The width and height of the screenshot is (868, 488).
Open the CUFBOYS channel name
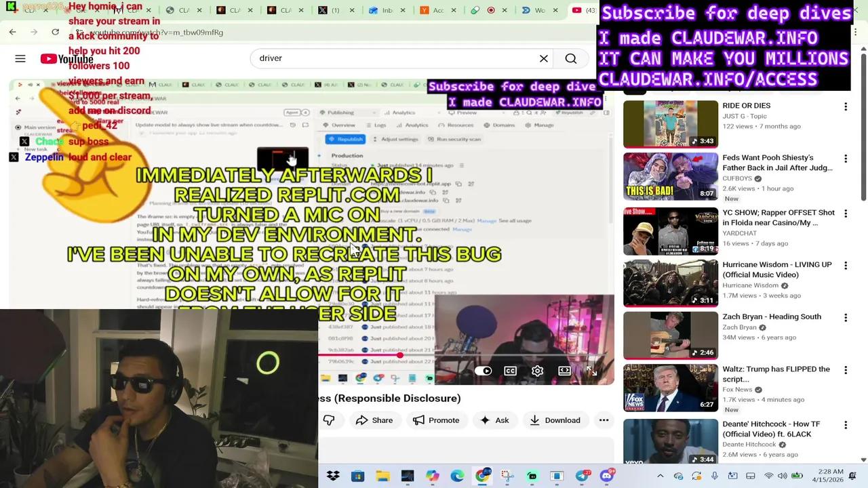(737, 178)
